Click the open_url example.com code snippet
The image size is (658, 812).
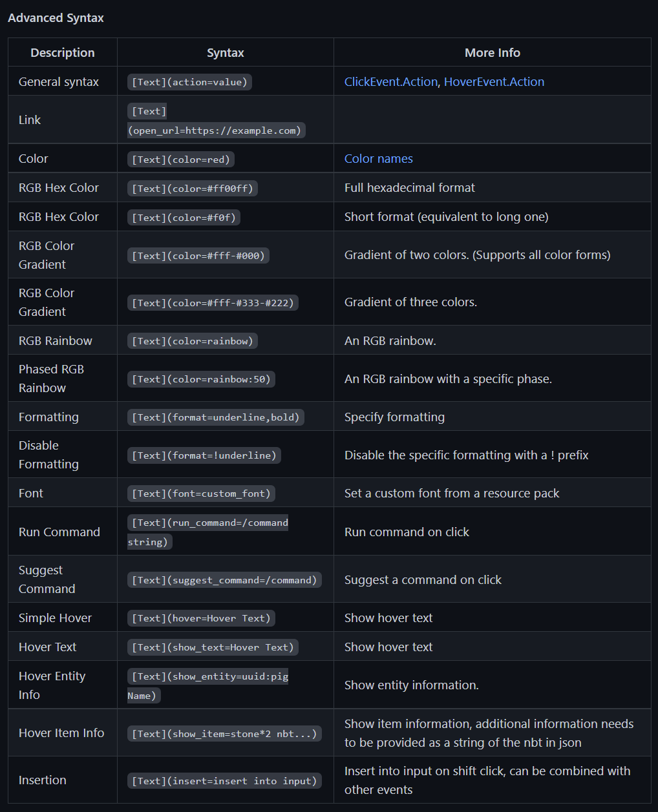pyautogui.click(x=216, y=121)
